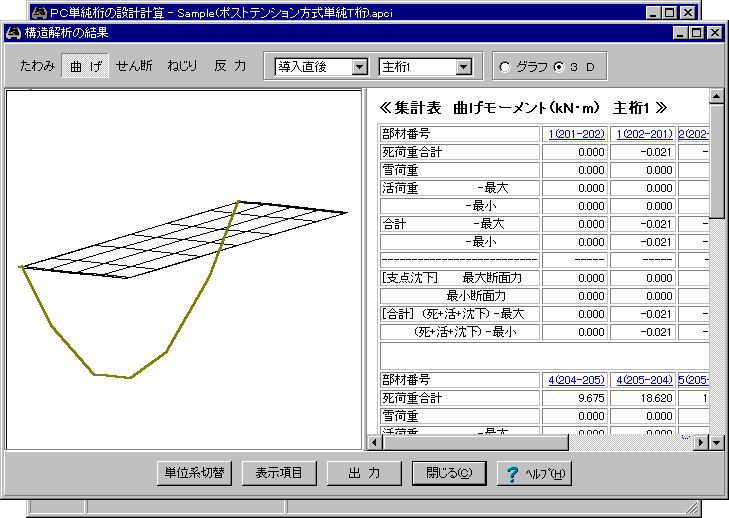Click the 単位系切替 button
Image resolution: width=729 pixels, height=518 pixels.
[194, 473]
